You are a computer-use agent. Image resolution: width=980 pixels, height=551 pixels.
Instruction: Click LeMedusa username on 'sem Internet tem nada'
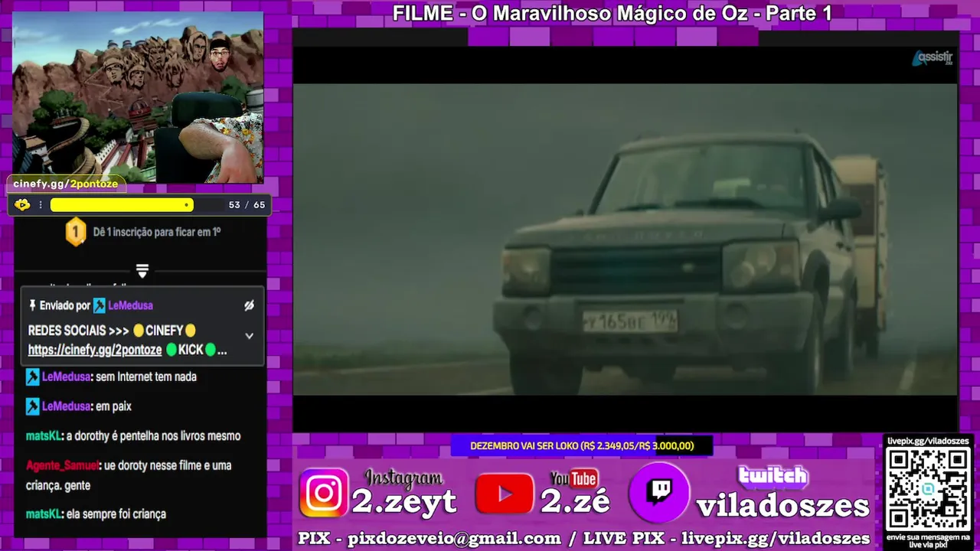(66, 377)
